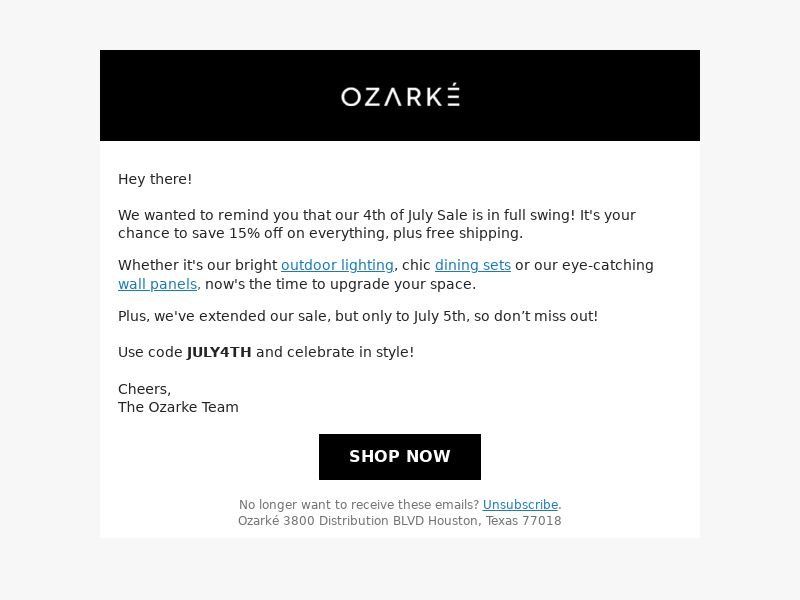Click the "Cheers," sign-off line

[x=144, y=389]
